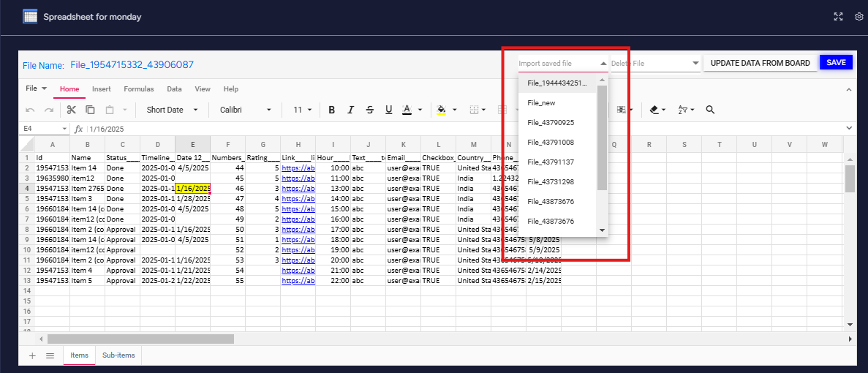Open the Clear eraser dropdown arrow

point(664,110)
